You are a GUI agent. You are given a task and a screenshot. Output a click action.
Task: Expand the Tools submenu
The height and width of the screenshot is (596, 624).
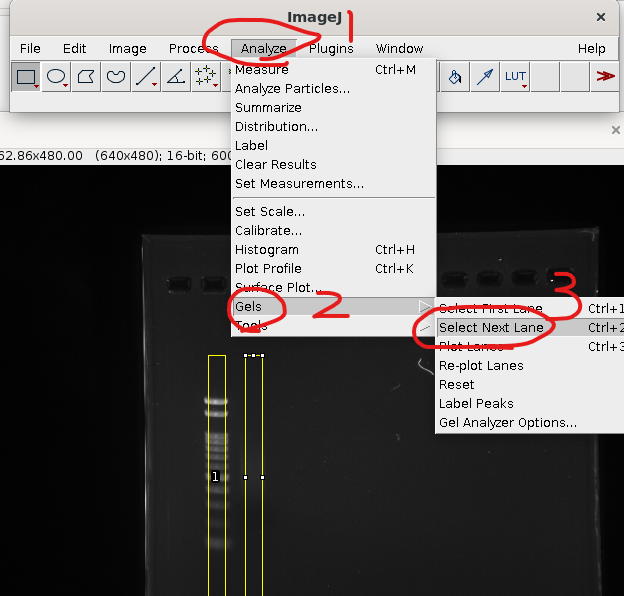[x=333, y=326]
